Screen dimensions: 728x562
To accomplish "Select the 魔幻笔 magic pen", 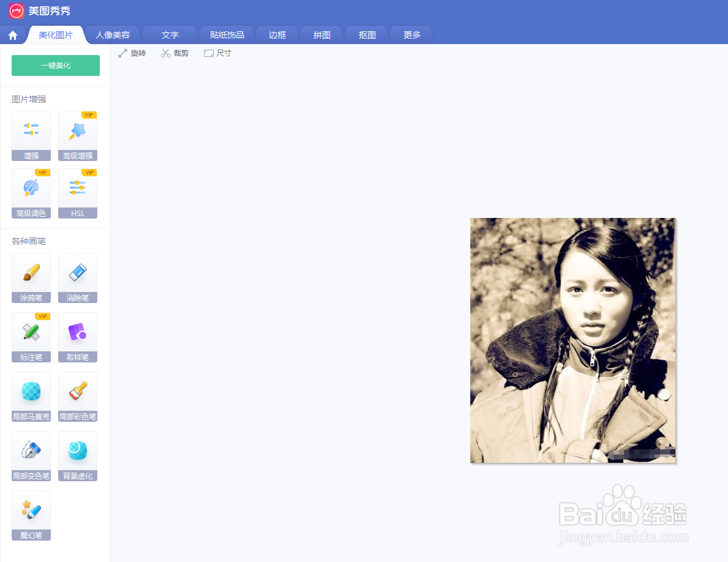I will point(31,515).
